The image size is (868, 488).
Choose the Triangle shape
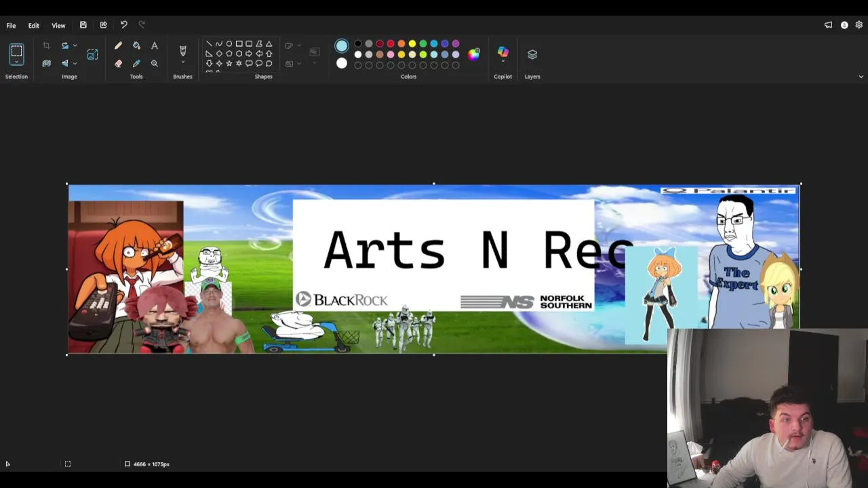pyautogui.click(x=269, y=44)
